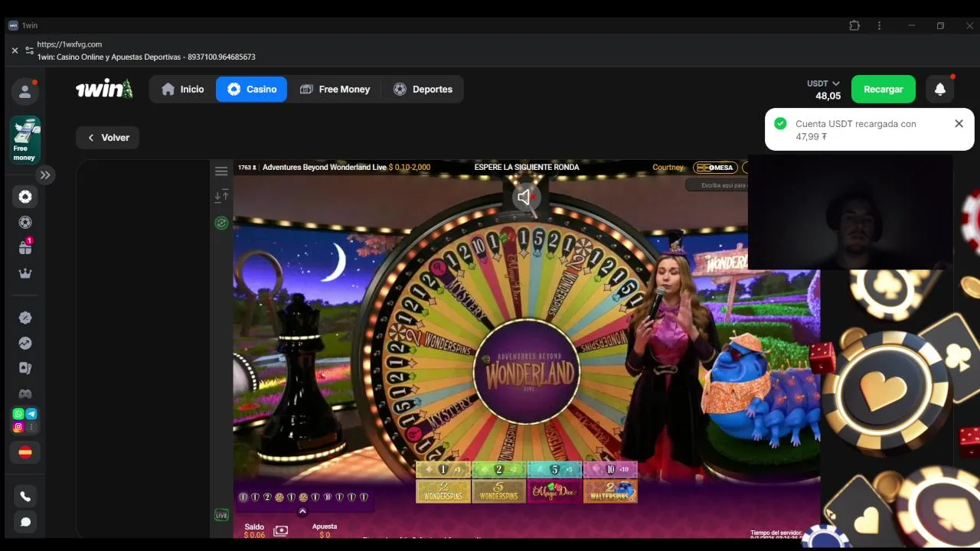Open the gamepad sidebar icon
The image size is (980, 551).
pyautogui.click(x=25, y=394)
